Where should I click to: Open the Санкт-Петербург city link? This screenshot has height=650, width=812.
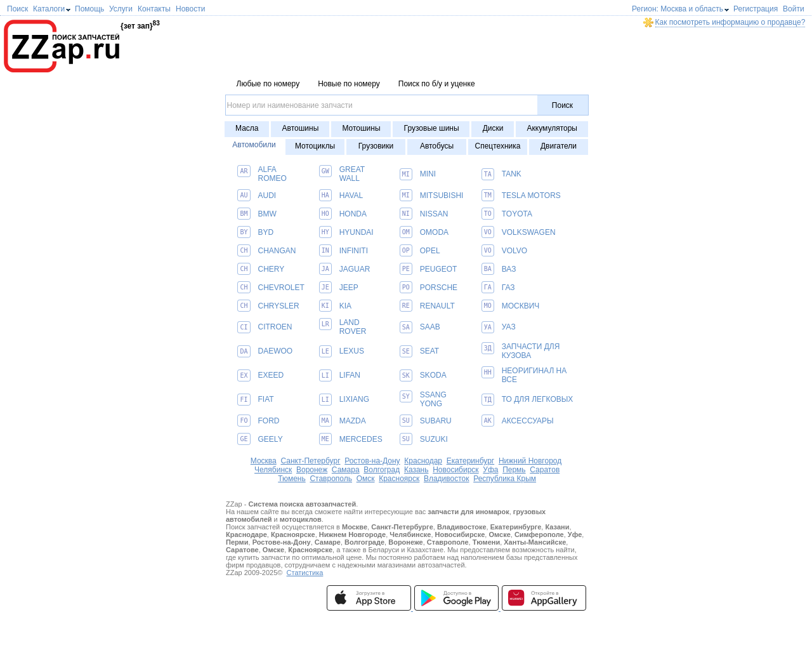click(x=310, y=461)
